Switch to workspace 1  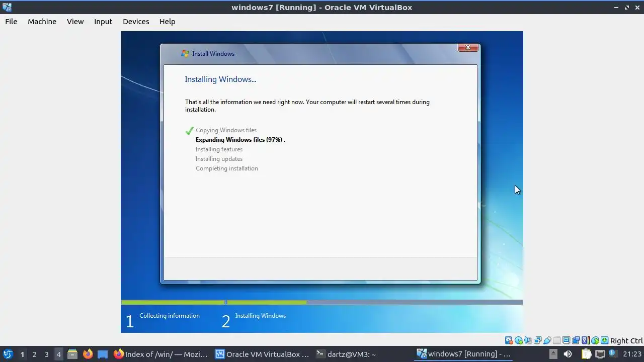click(x=22, y=354)
